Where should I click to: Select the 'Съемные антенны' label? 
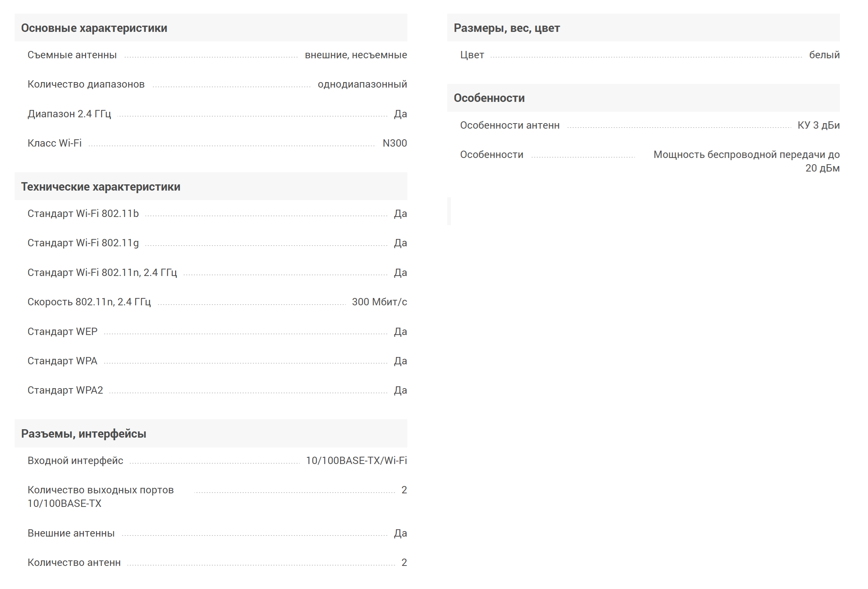coord(72,55)
